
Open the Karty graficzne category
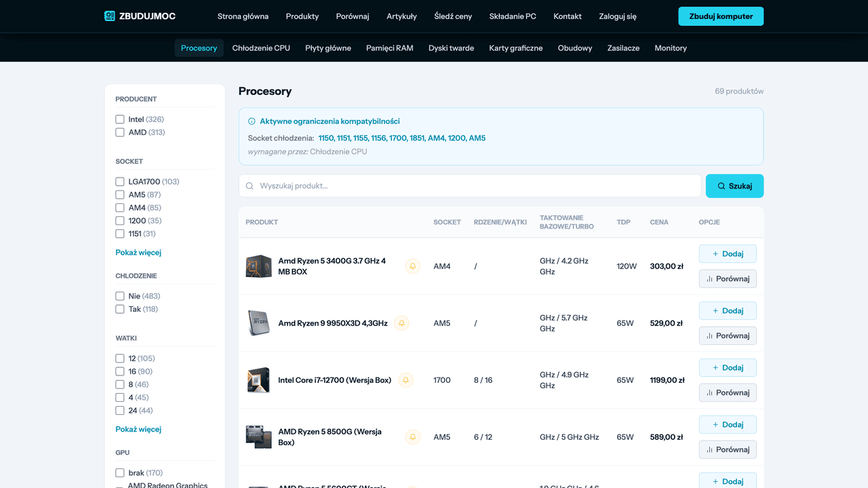tap(516, 48)
